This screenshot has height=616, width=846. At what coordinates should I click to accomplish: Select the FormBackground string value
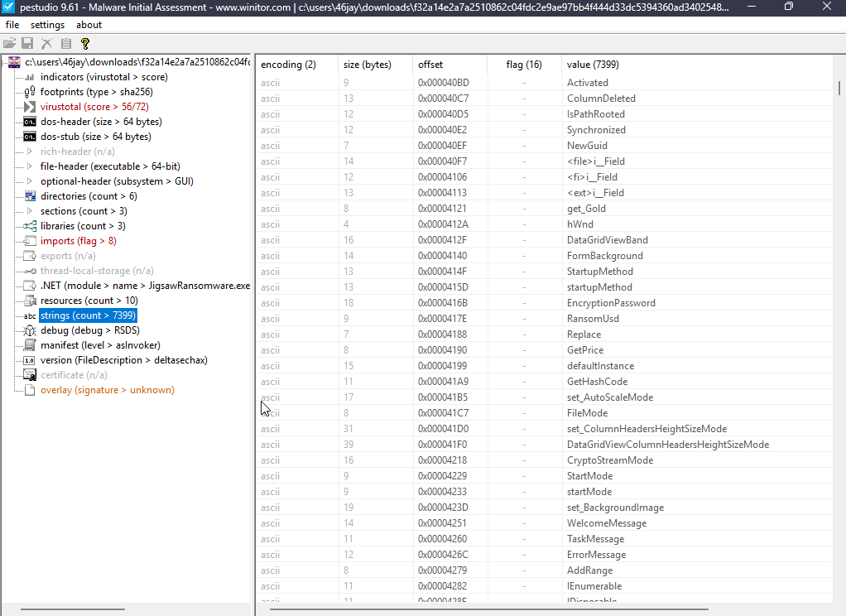tap(605, 256)
